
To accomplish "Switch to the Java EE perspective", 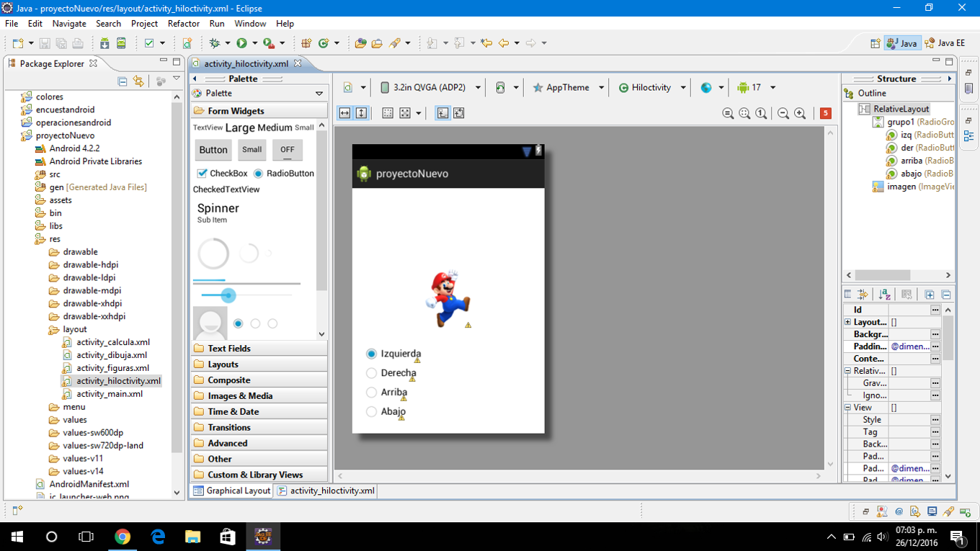I will pyautogui.click(x=945, y=43).
